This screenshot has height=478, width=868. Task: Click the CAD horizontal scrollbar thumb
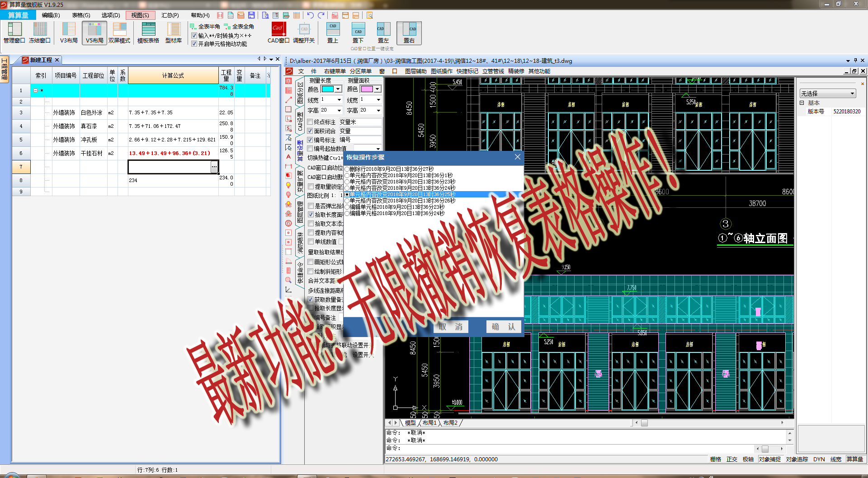tap(644, 423)
